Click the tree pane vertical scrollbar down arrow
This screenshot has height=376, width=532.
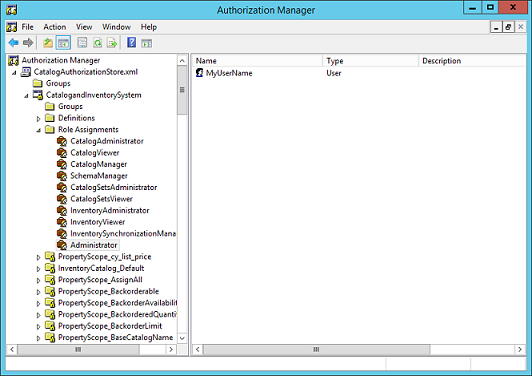pyautogui.click(x=182, y=338)
